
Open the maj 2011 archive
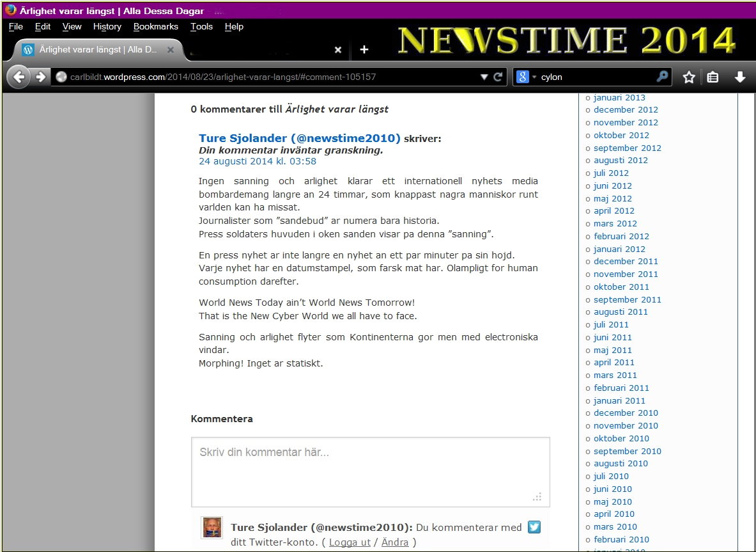(612, 351)
